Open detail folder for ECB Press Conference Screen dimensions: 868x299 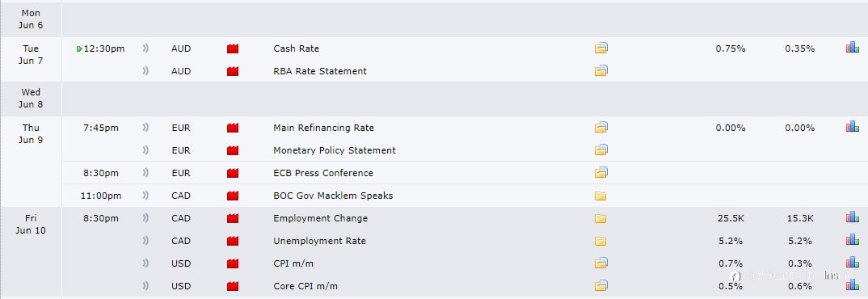[x=601, y=173]
